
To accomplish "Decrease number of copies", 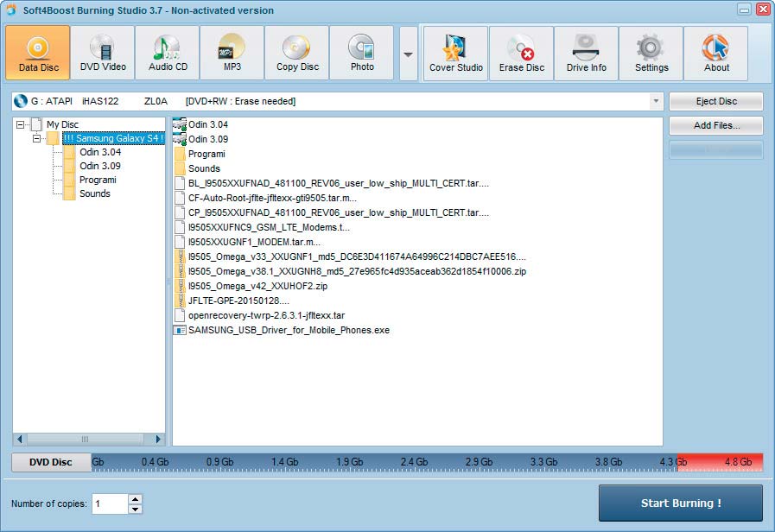I will coord(135,509).
